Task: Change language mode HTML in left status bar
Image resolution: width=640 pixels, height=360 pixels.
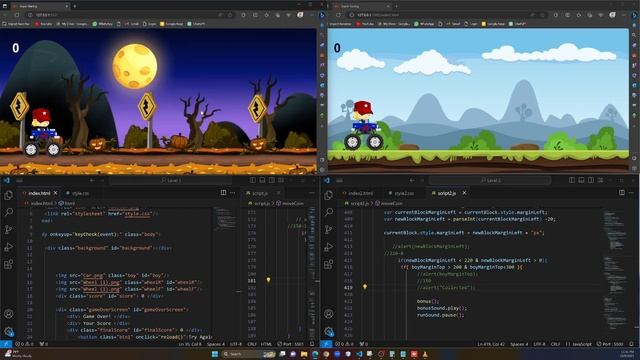Action: click(267, 344)
